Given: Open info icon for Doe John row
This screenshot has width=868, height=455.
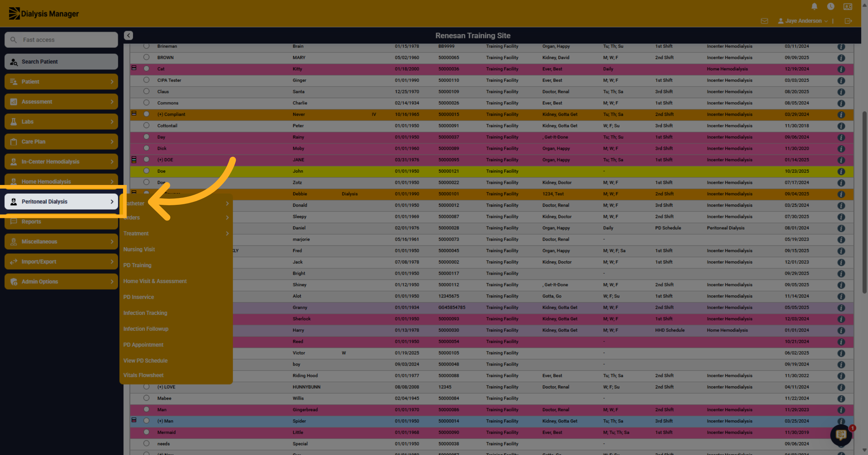Looking at the screenshot, I should [x=841, y=172].
